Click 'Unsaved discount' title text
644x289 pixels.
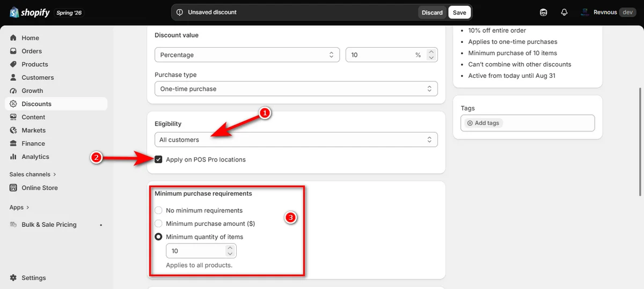point(212,12)
